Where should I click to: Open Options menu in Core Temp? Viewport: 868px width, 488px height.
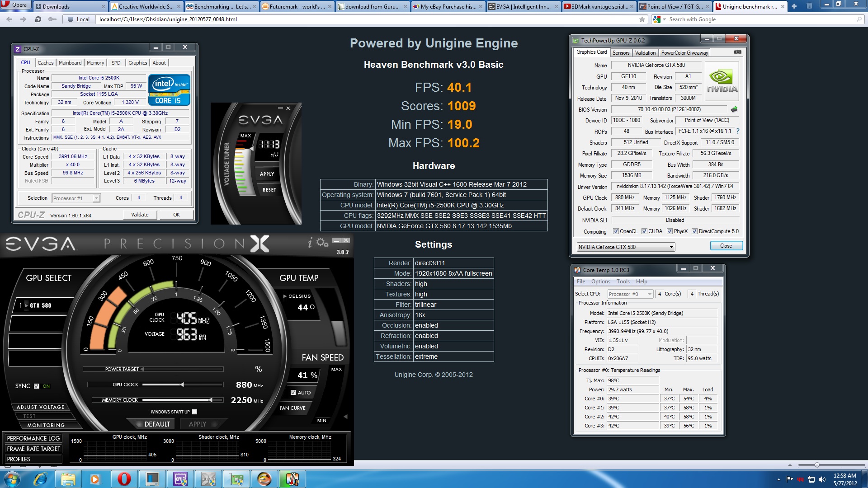(600, 282)
